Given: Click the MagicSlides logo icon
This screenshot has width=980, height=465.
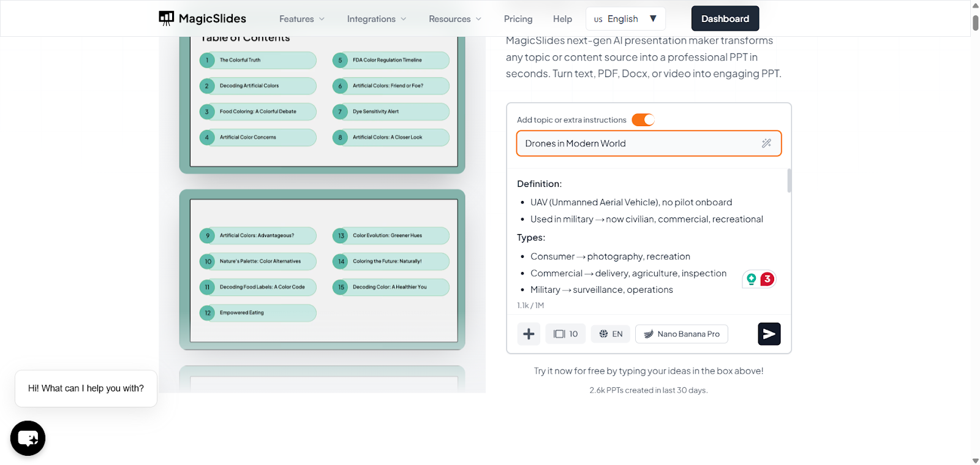Looking at the screenshot, I should [x=166, y=18].
